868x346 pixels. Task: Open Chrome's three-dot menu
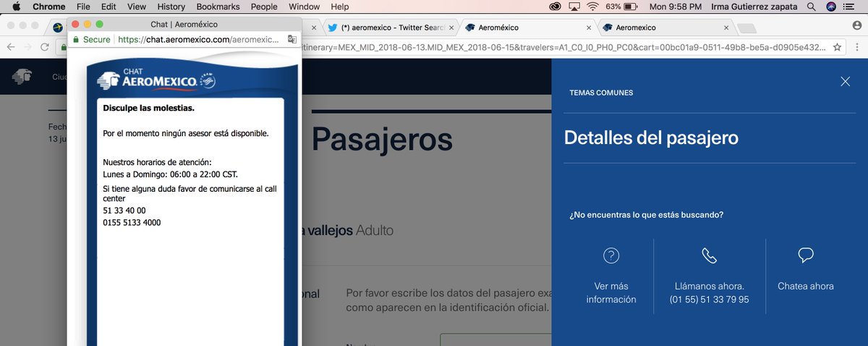coord(856,47)
